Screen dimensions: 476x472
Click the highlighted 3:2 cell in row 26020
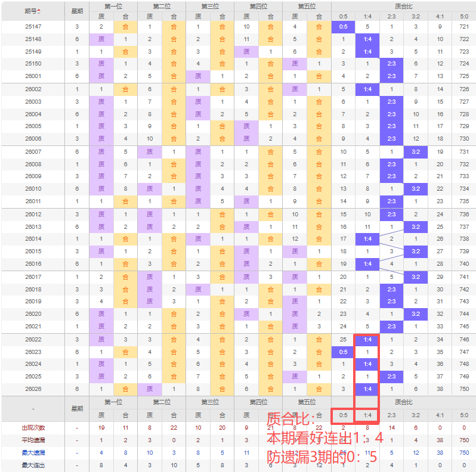416,314
